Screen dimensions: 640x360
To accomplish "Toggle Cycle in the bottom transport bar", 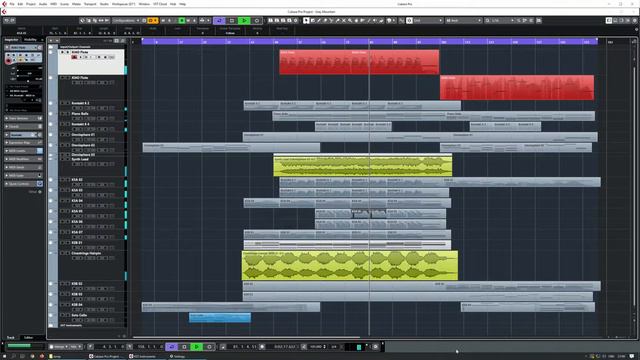I will coord(171,347).
